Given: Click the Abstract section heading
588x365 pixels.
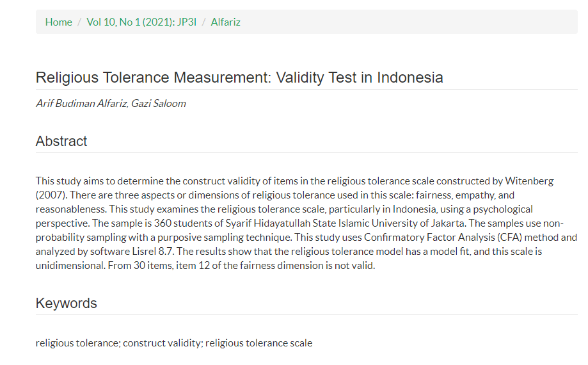Looking at the screenshot, I should pyautogui.click(x=61, y=142).
